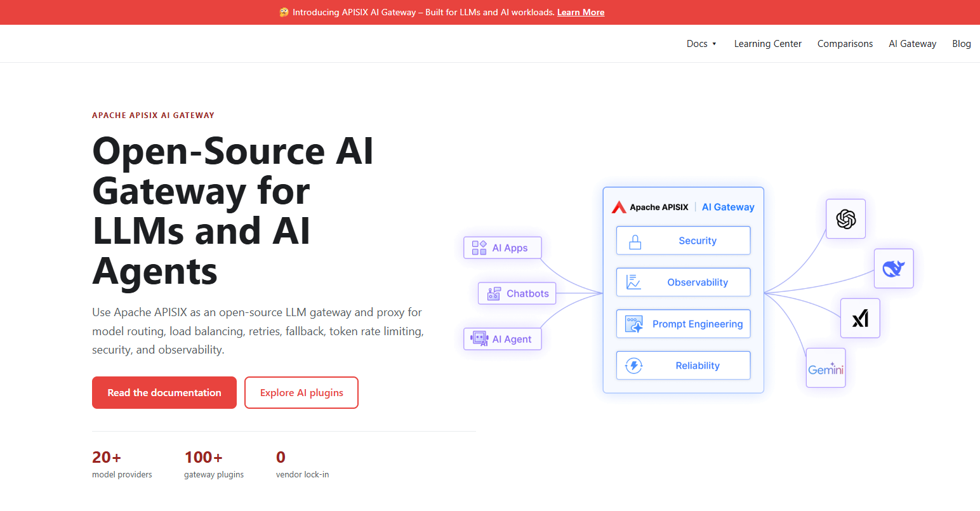
Task: Click Explore AI plugins button
Action: click(x=301, y=392)
